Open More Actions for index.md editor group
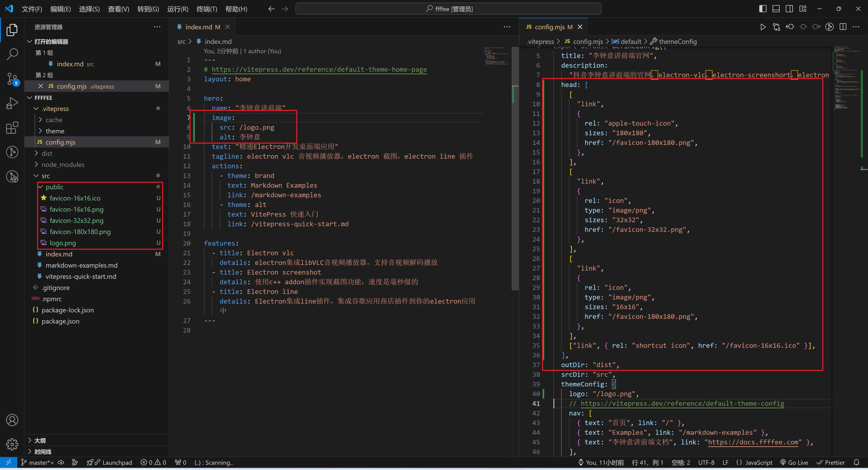This screenshot has width=868, height=470. tap(507, 27)
